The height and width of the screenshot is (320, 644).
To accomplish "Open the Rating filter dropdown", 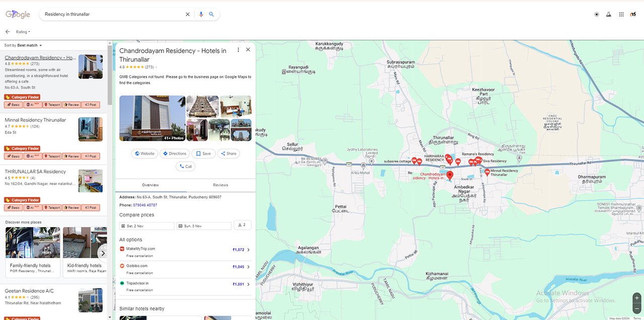I will pyautogui.click(x=23, y=32).
